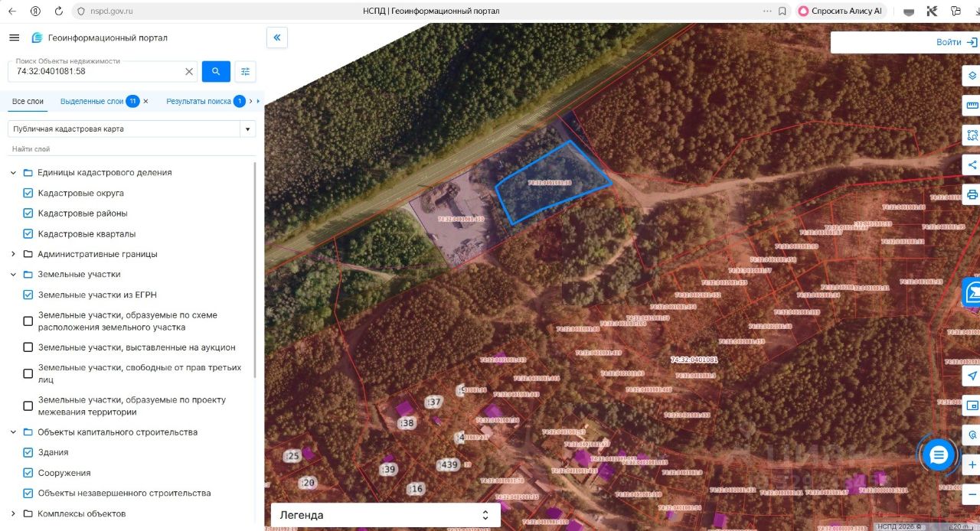
Task: Focus the Найти слой filter field
Action: (x=132, y=149)
